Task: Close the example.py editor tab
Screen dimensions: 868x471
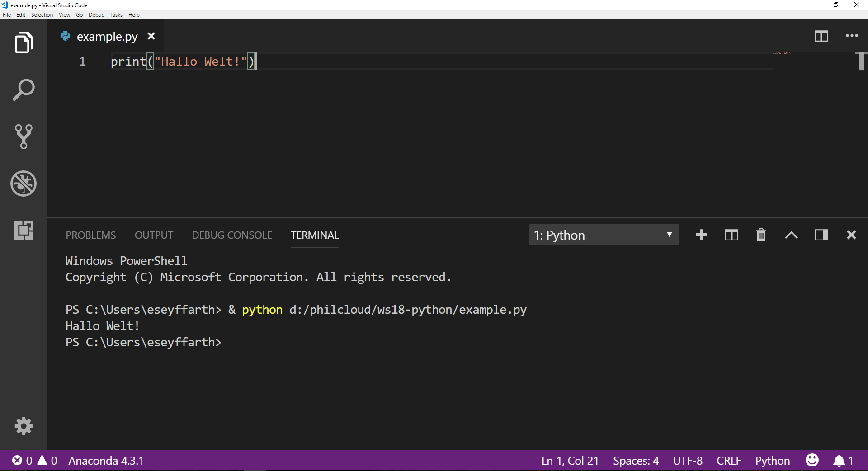Action: [151, 36]
